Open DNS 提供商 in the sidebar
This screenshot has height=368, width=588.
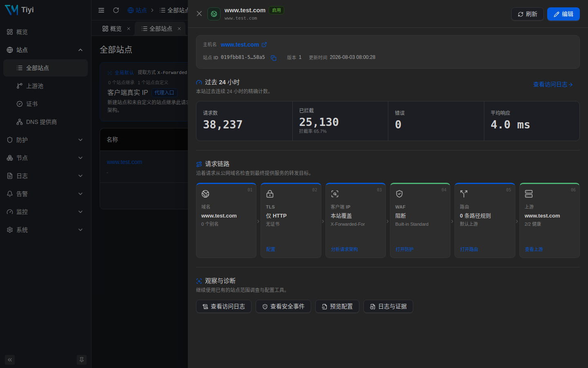tap(45, 122)
